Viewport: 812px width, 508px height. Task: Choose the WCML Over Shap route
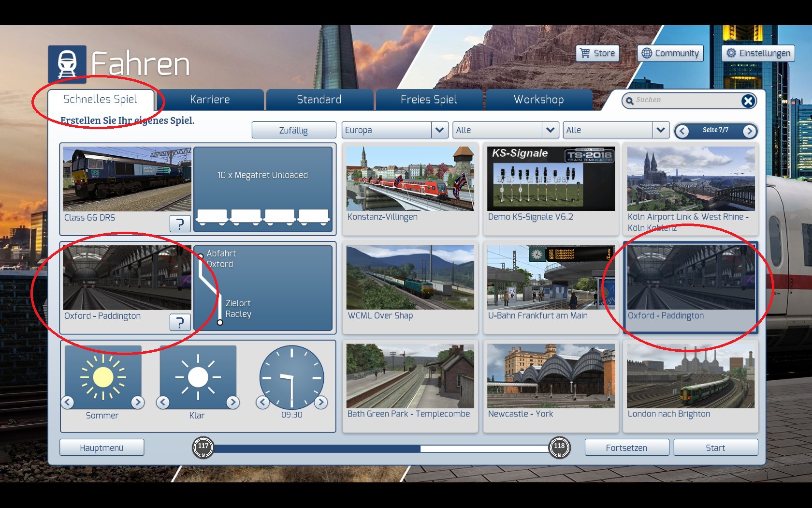(x=410, y=287)
